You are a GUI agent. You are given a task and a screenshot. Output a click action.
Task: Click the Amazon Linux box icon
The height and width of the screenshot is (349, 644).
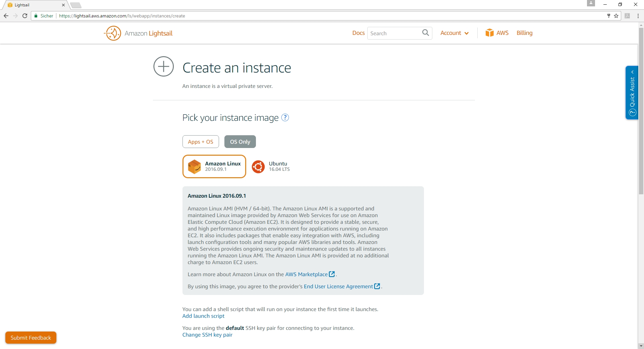click(x=195, y=166)
